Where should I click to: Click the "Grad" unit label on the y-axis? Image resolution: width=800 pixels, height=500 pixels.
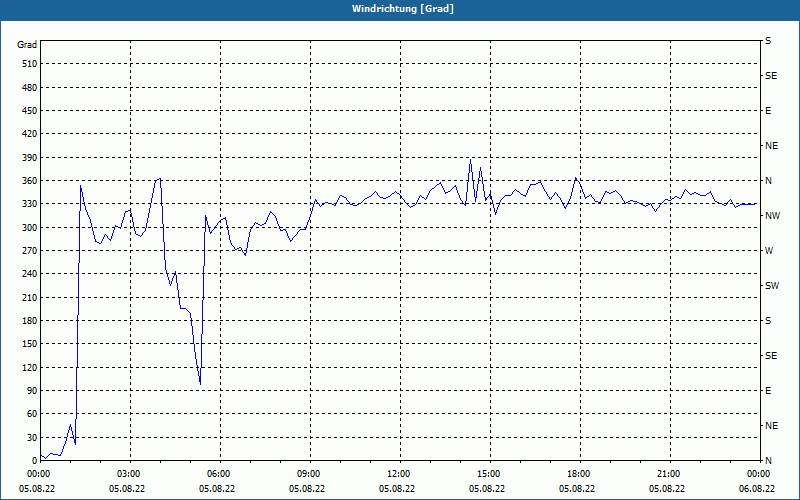(x=27, y=45)
